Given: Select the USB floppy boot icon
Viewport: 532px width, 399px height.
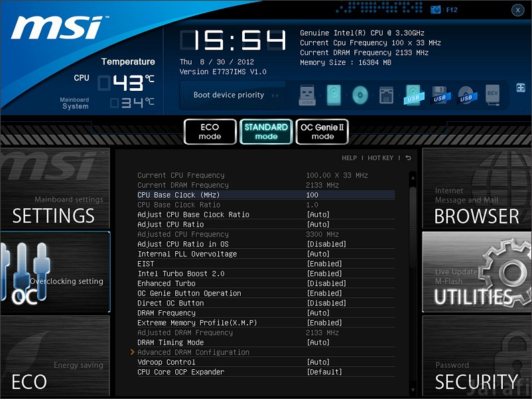Looking at the screenshot, I should coord(440,95).
